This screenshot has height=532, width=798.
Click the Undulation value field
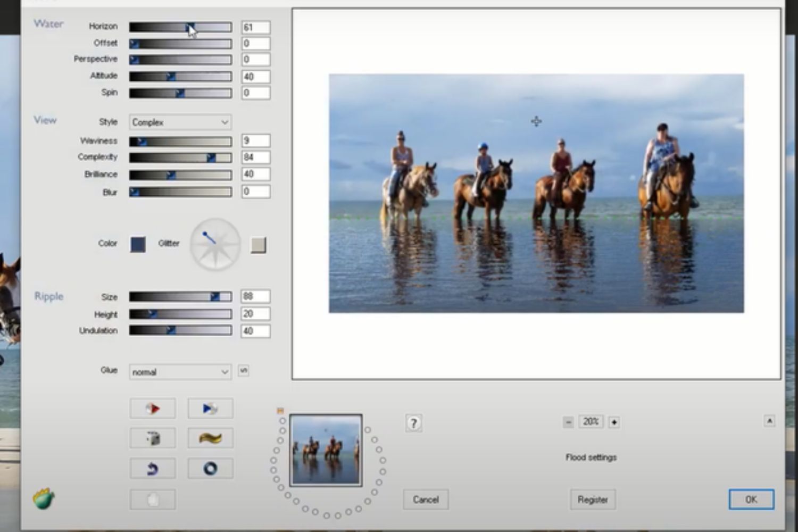pos(255,331)
